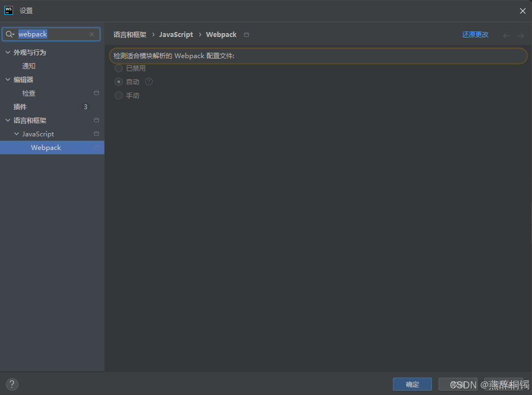Click the 还原更改 link
Viewport: 532px width, 395px height.
click(x=475, y=35)
